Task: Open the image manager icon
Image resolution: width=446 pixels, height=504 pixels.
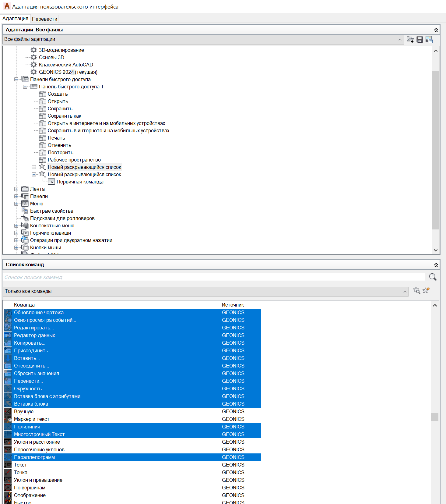Action: [429, 40]
